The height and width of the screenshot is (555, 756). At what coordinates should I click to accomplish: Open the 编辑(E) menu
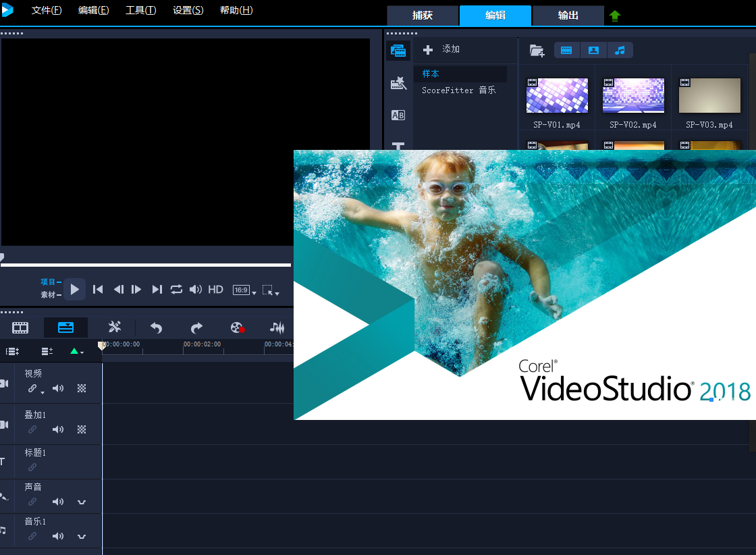coord(94,10)
